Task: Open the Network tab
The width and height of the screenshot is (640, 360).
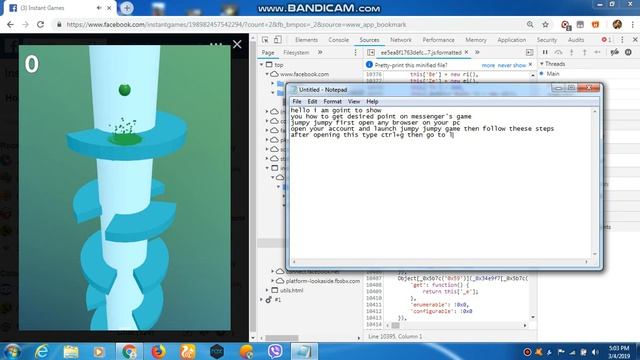Action: coord(401,40)
